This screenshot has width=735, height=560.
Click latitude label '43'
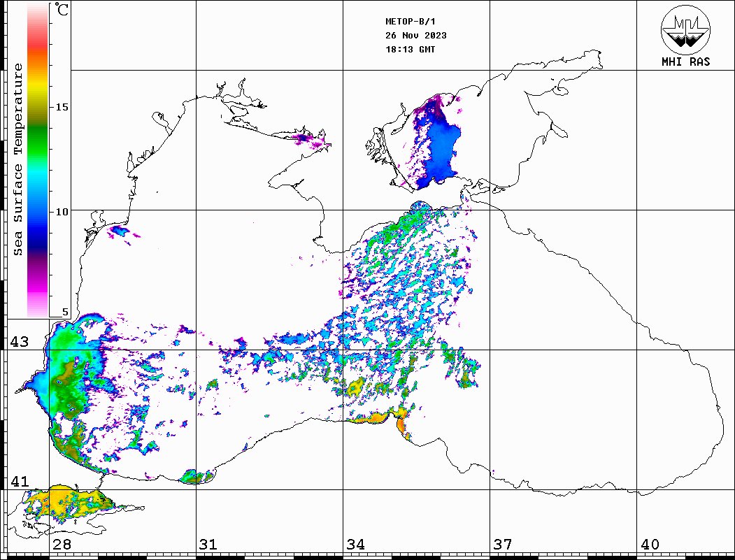pos(20,342)
